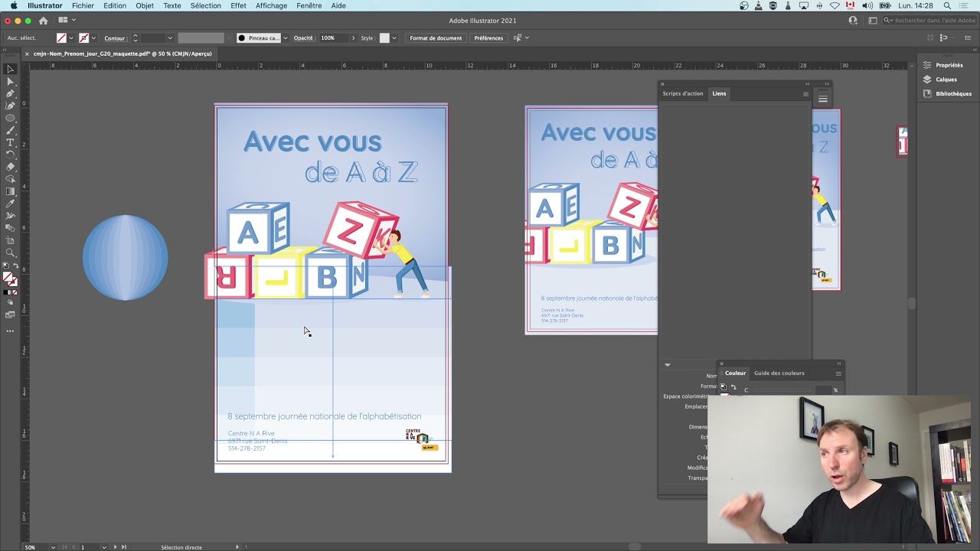Screen dimensions: 980x551
Task: Select the Selection (black arrow) tool
Action: click(x=10, y=69)
